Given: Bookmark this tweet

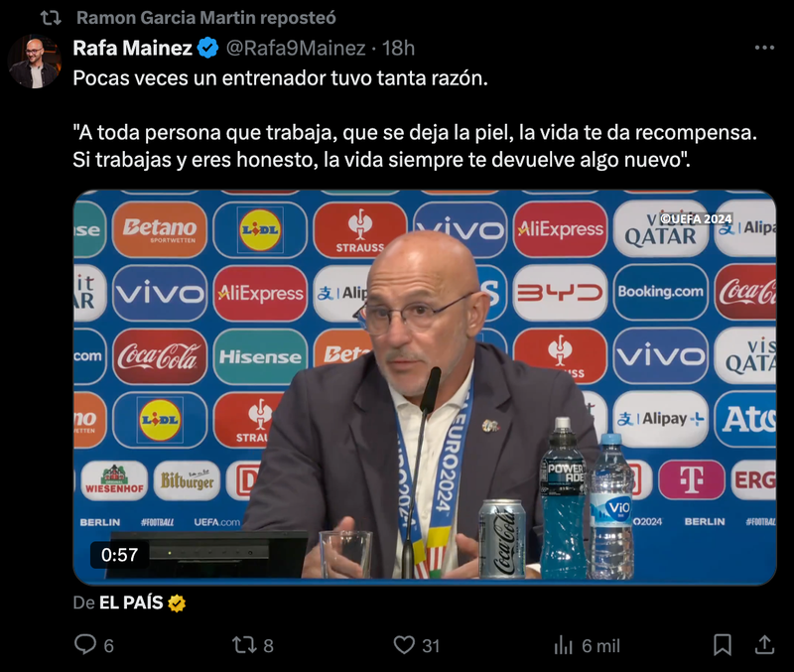Looking at the screenshot, I should tap(723, 645).
